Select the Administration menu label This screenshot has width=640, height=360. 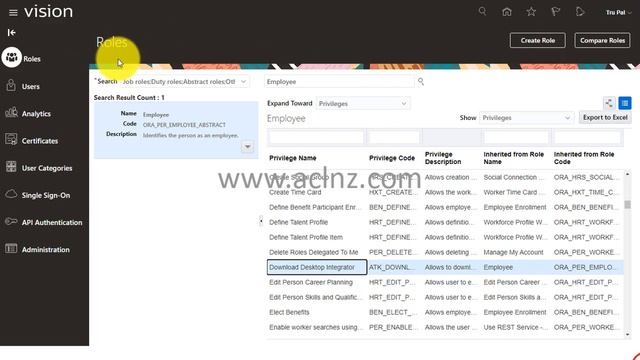(46, 250)
